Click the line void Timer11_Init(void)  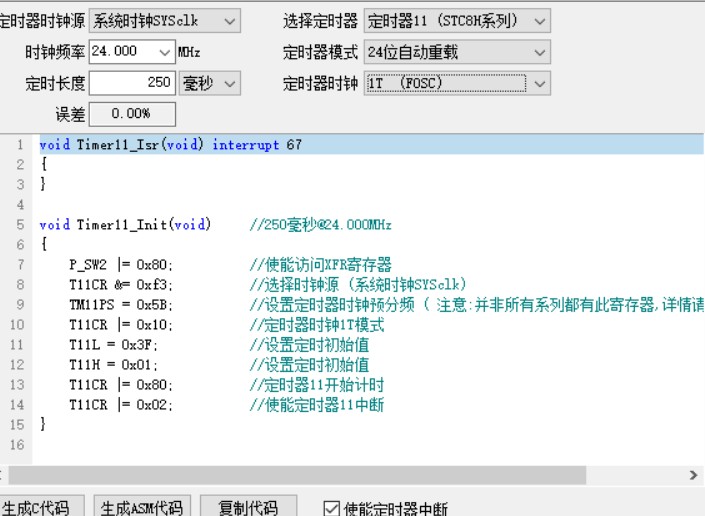coord(125,224)
